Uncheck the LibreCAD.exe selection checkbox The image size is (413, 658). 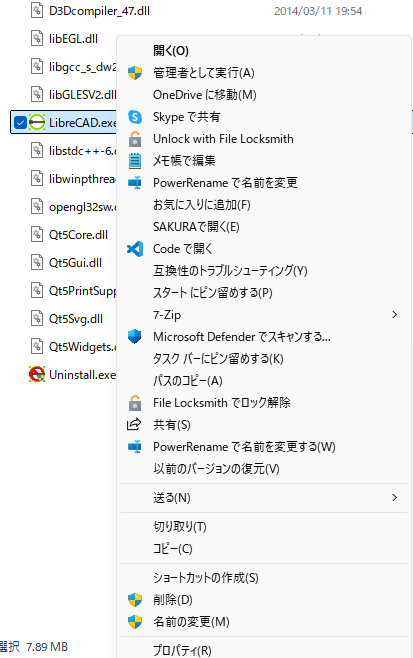coord(20,123)
